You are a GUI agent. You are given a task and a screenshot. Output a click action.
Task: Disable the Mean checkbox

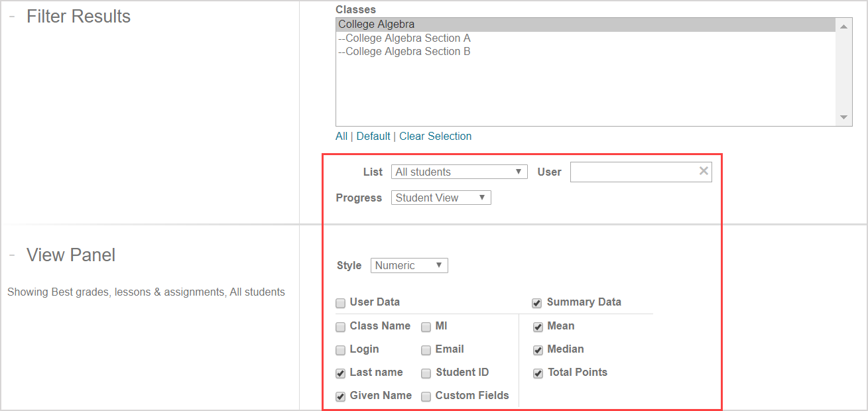[x=537, y=327]
